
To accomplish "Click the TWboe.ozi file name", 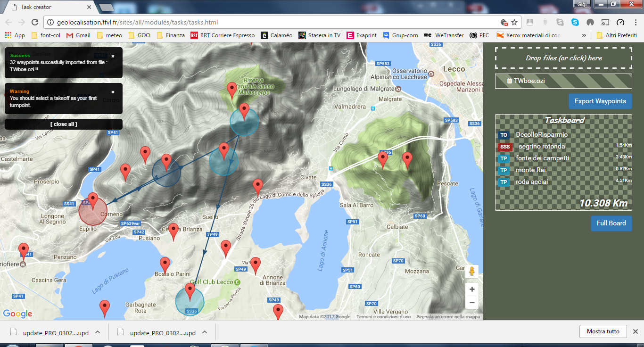I will pos(529,81).
